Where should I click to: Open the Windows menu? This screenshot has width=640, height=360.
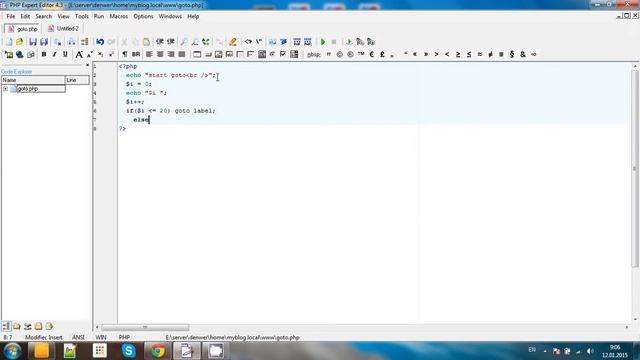pos(170,16)
